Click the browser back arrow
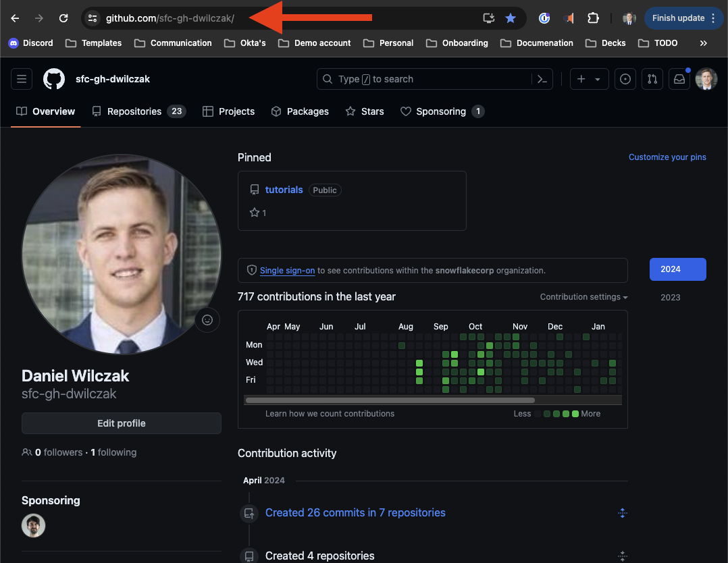Screen dimensions: 728x563 [15, 18]
